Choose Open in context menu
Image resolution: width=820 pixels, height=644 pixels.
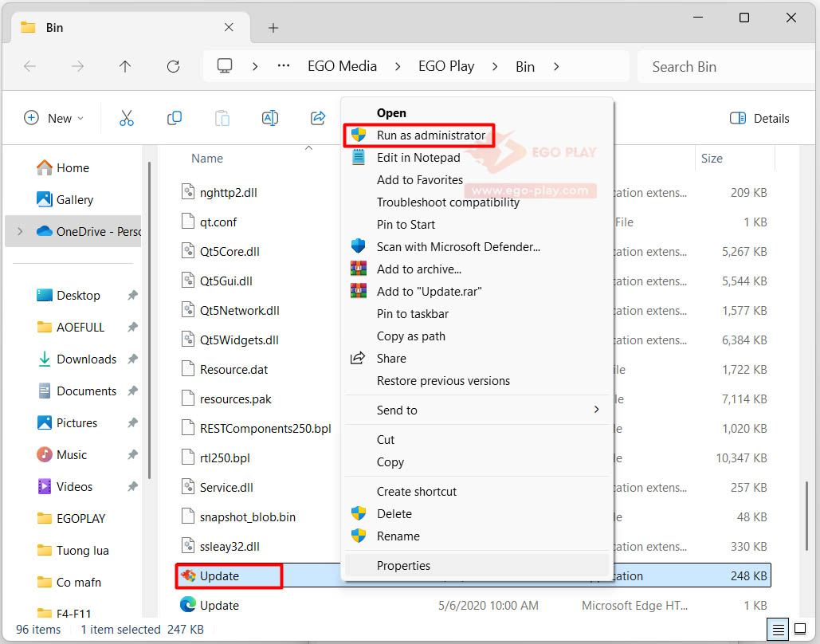[x=477, y=113]
